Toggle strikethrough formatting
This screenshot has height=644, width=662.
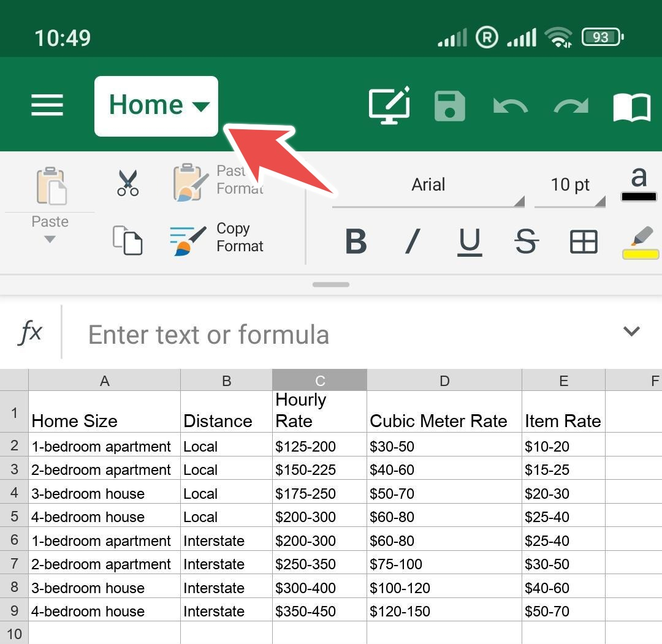[x=526, y=241]
